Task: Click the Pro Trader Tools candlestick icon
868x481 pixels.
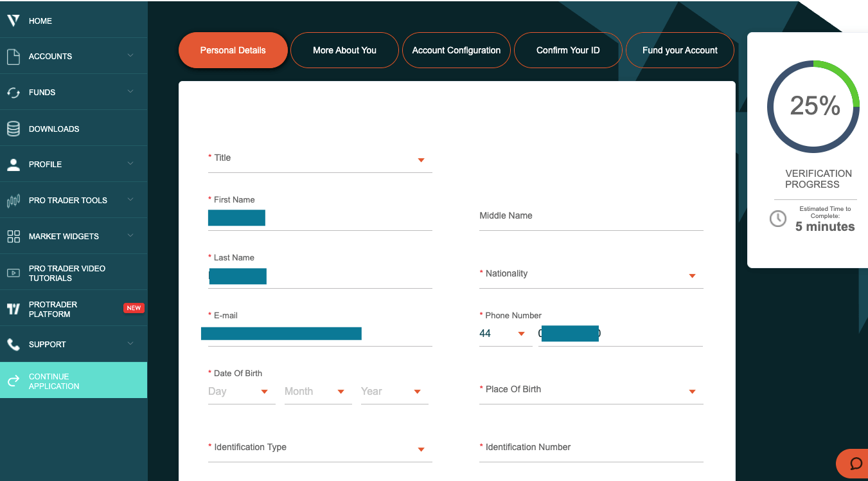Action: (x=13, y=201)
